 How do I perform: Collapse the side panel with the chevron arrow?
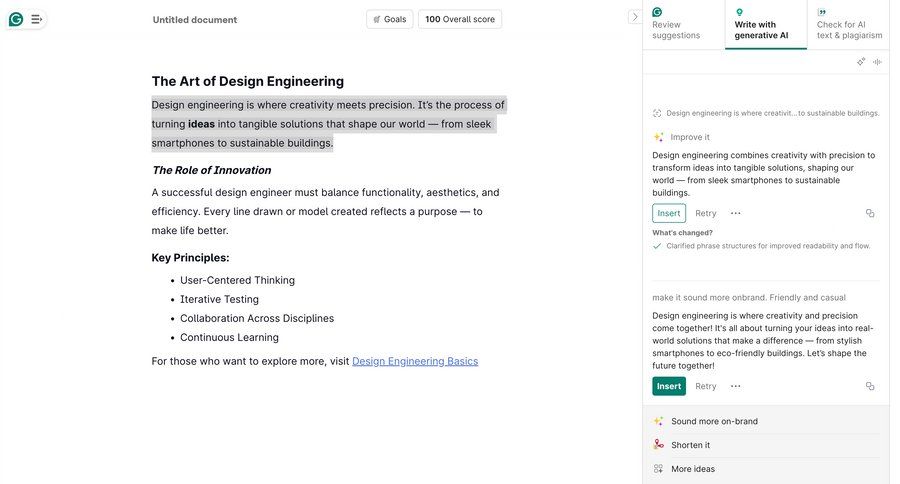[634, 17]
